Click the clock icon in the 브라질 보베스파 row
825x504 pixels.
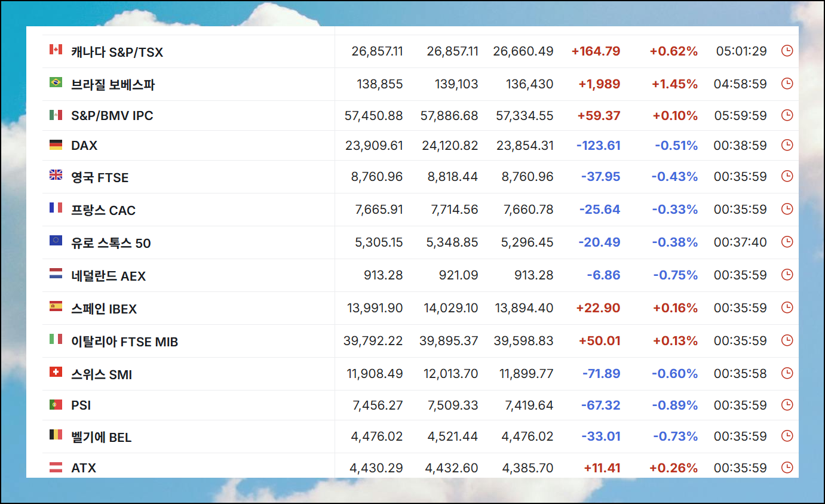pos(787,84)
